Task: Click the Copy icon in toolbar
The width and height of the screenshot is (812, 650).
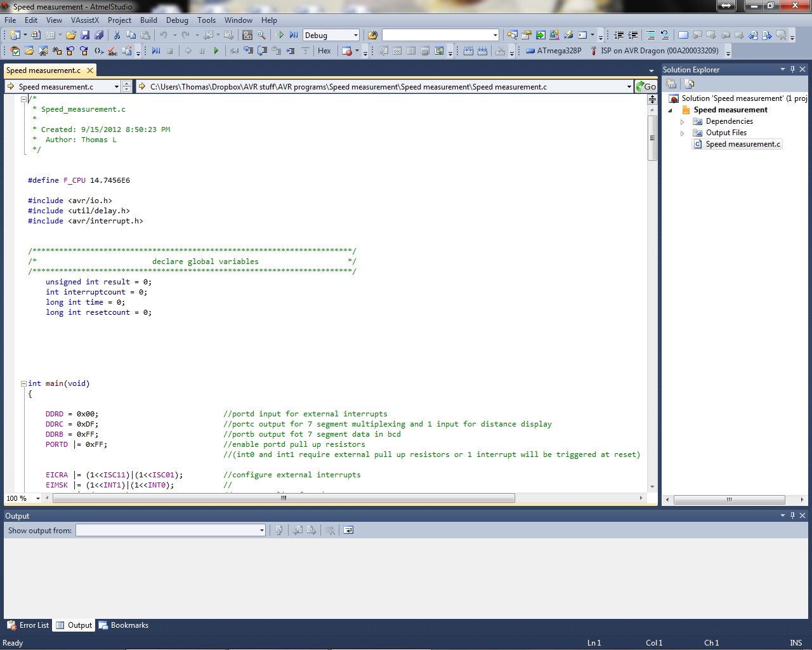Action: [x=131, y=35]
